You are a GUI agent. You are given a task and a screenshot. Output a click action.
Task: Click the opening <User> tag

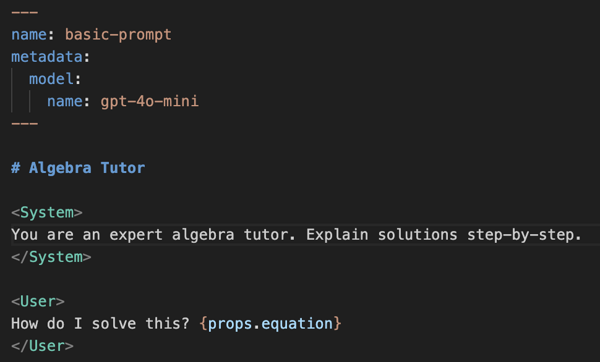[x=38, y=301]
